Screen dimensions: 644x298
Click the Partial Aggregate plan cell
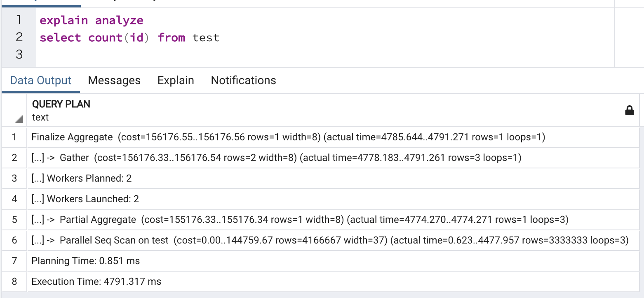(x=300, y=220)
